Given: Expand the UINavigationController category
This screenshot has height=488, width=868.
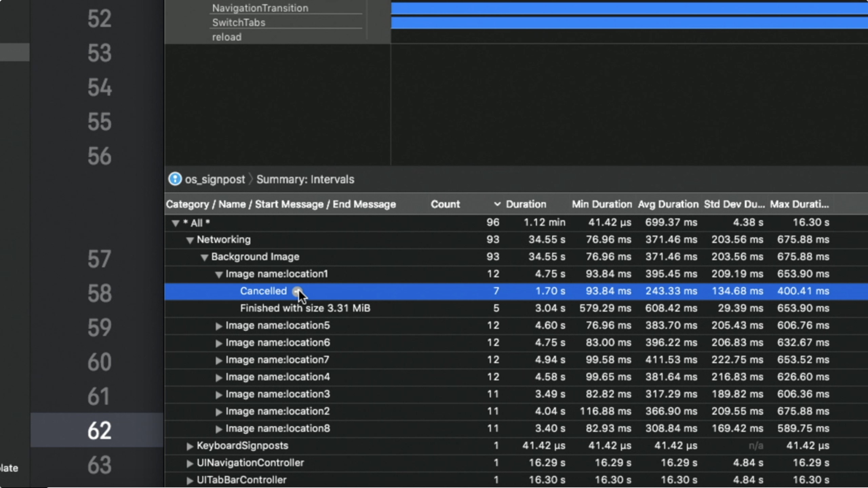Looking at the screenshot, I should [x=190, y=463].
